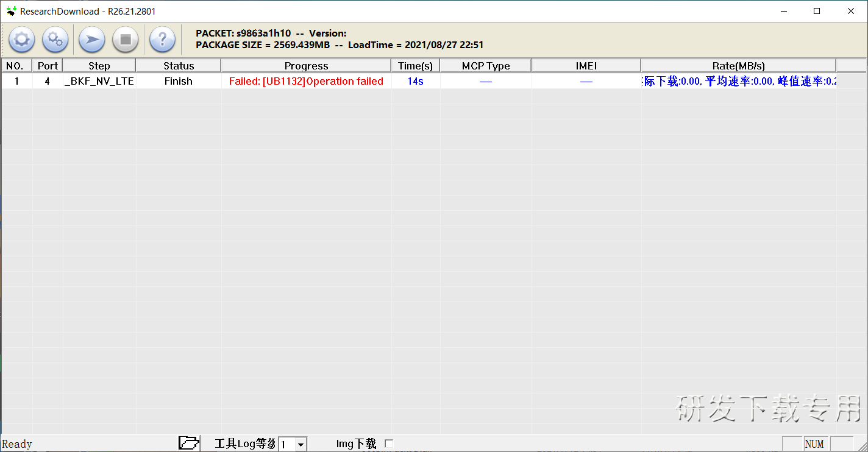
Task: Open Settings with the double-gear icon
Action: point(55,40)
